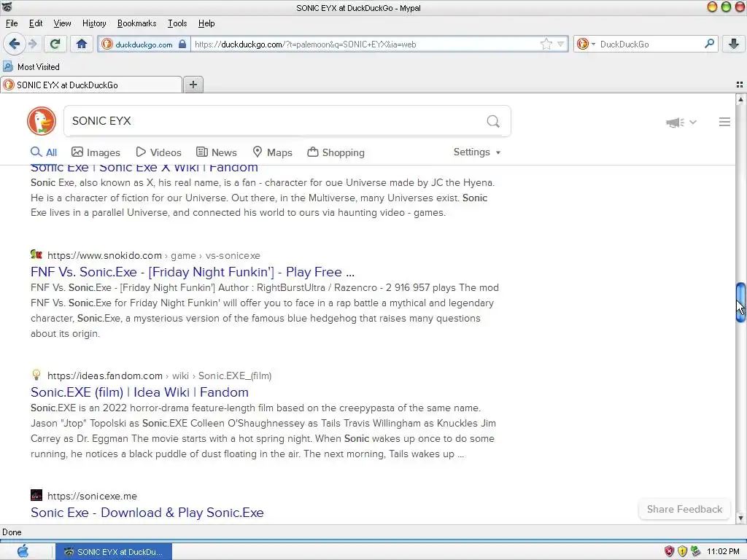Viewport: 747px width, 560px height.
Task: Expand the URL history dropdown arrow
Action: click(561, 44)
